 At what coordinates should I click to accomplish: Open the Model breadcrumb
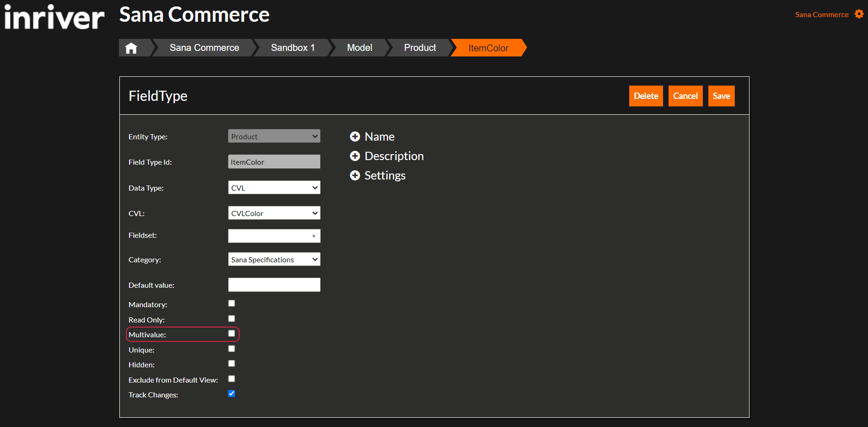pos(360,48)
